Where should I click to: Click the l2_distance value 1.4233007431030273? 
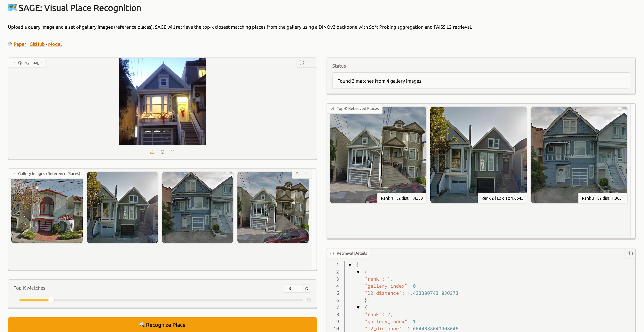tap(432, 293)
